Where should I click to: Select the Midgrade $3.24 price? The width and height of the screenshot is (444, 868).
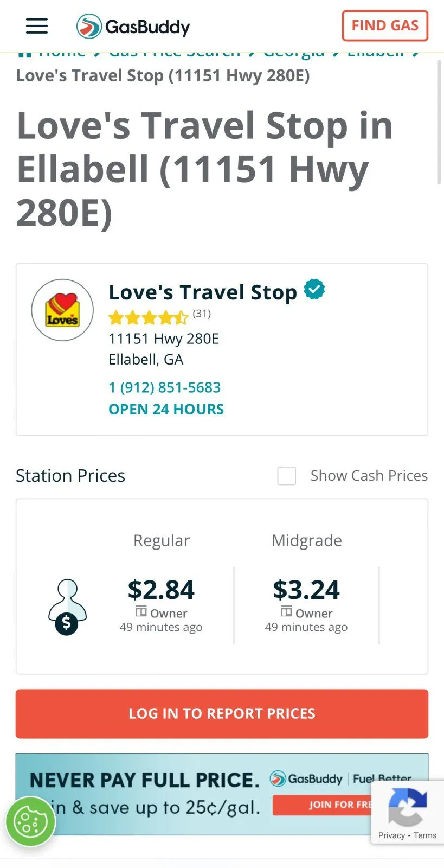click(x=306, y=590)
